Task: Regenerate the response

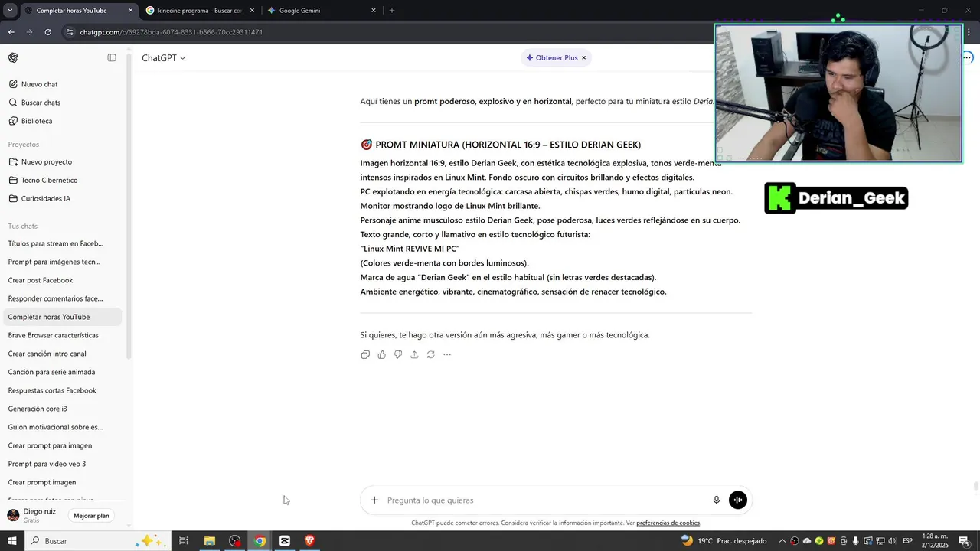Action: tap(431, 354)
